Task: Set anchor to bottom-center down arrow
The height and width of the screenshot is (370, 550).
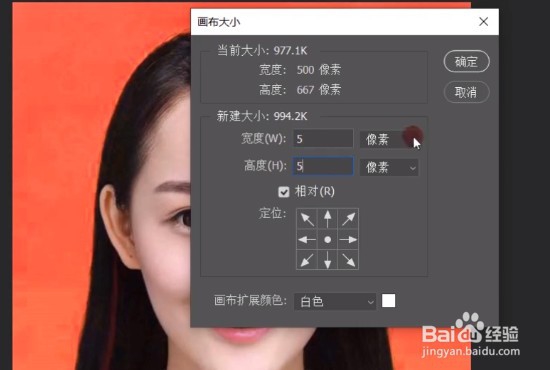Action: (x=328, y=260)
